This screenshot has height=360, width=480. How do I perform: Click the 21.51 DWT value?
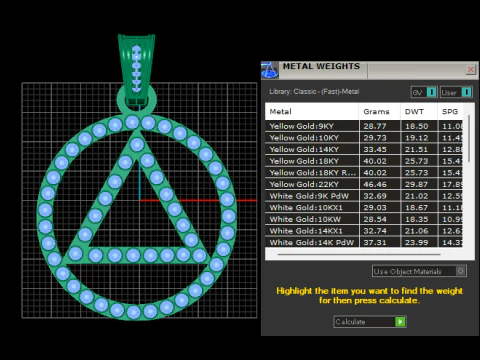coord(417,149)
